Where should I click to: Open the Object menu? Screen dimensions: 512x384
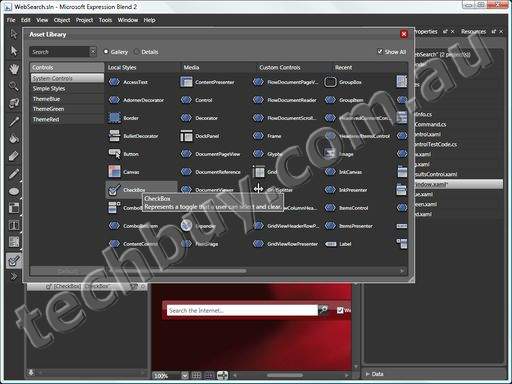(x=62, y=20)
